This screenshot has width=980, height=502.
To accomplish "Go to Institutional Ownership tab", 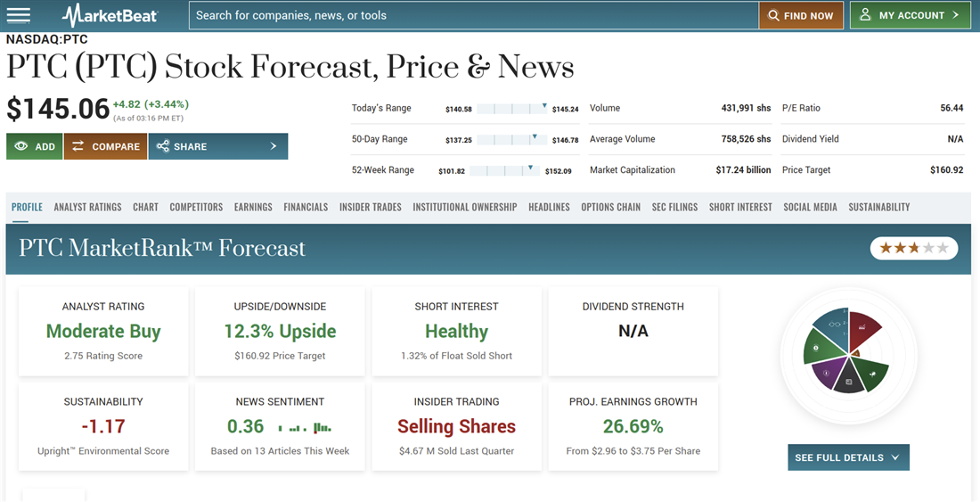I will coord(465,207).
